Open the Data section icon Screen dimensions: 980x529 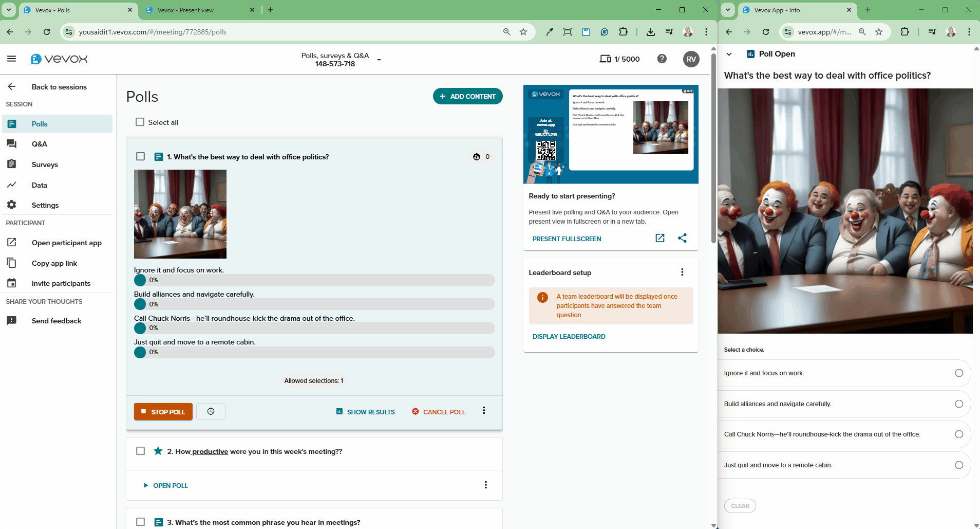tap(11, 185)
